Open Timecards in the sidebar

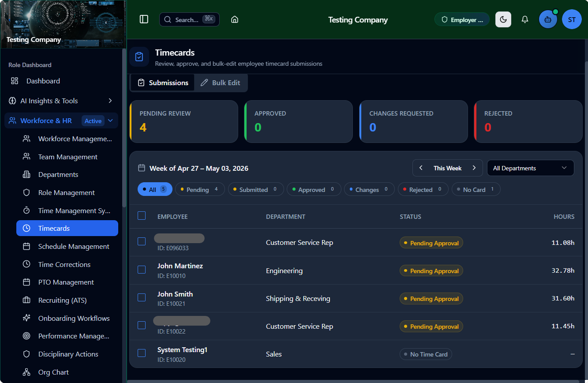[x=67, y=228]
